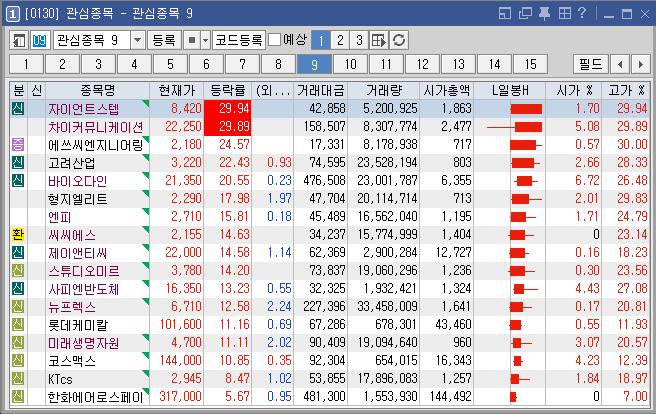656x414 pixels.
Task: Sort by the 종목명 column header
Action: 97,90
